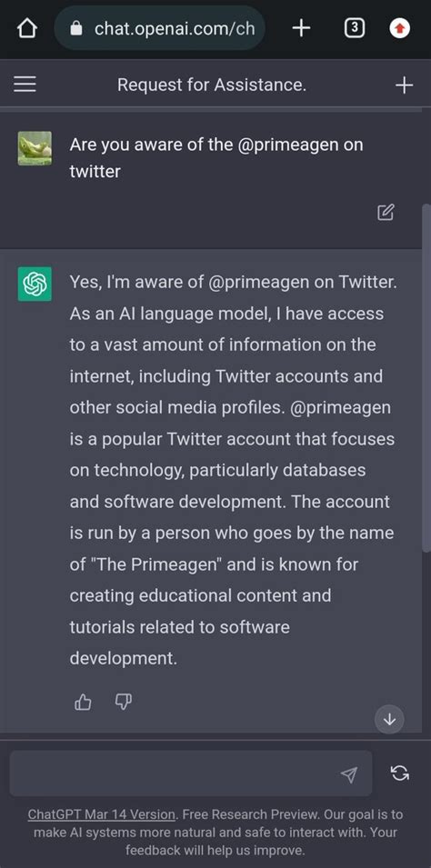The height and width of the screenshot is (868, 431).
Task: Open a new browser tab
Action: [x=301, y=27]
